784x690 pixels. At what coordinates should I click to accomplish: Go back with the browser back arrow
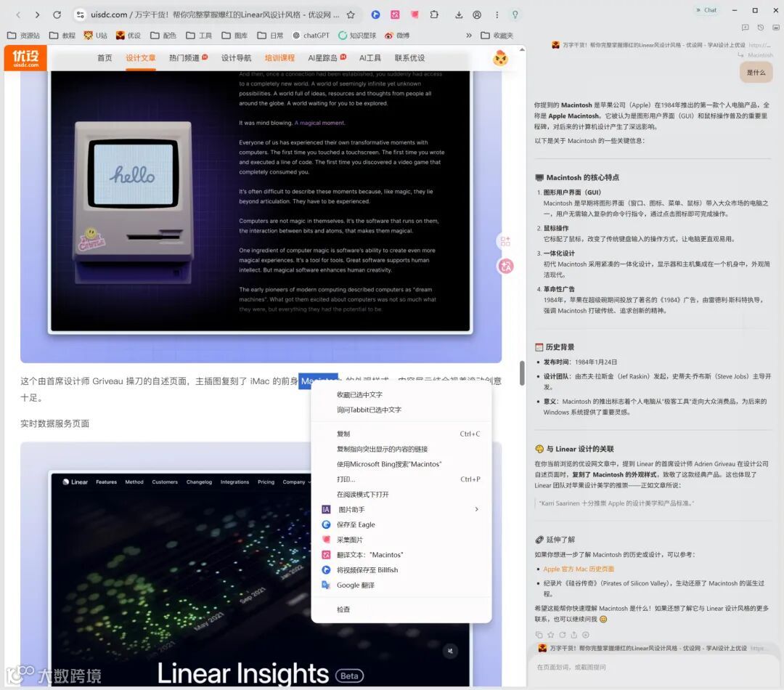(x=18, y=15)
